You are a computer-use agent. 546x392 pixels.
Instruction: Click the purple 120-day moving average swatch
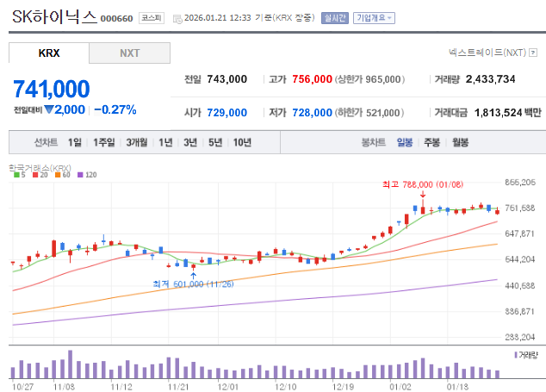tap(80, 175)
